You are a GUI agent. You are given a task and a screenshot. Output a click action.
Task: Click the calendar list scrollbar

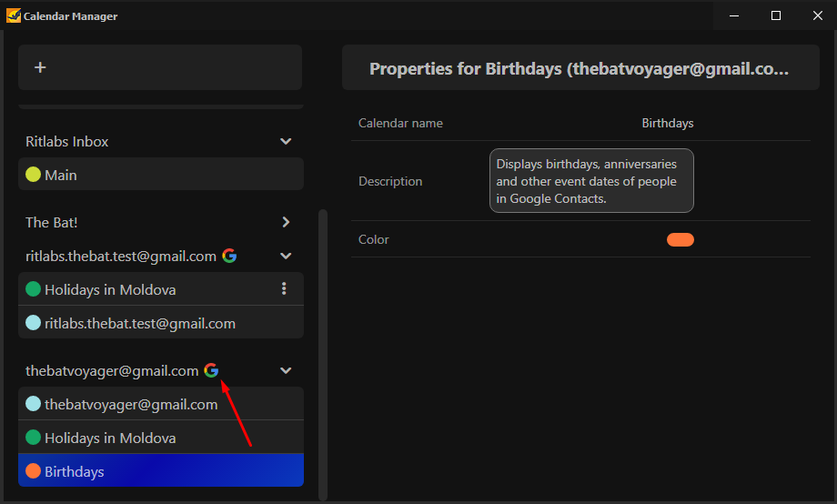322,355
